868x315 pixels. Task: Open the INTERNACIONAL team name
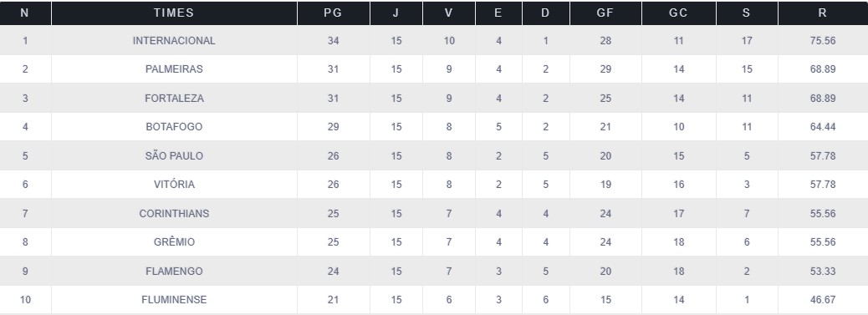coord(174,40)
